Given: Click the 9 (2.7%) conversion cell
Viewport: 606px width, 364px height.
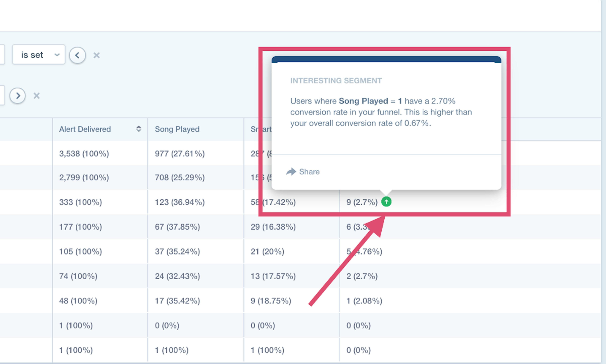Looking at the screenshot, I should pyautogui.click(x=362, y=202).
